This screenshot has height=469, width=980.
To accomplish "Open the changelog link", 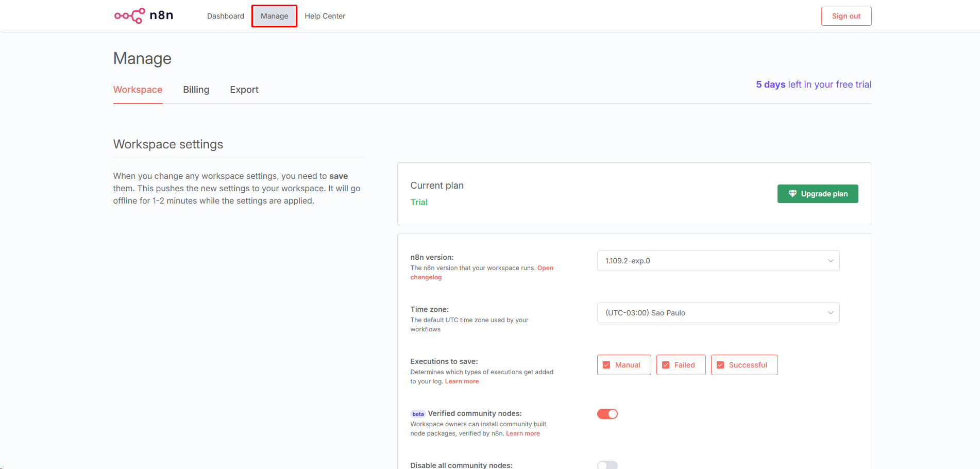I will (x=426, y=277).
